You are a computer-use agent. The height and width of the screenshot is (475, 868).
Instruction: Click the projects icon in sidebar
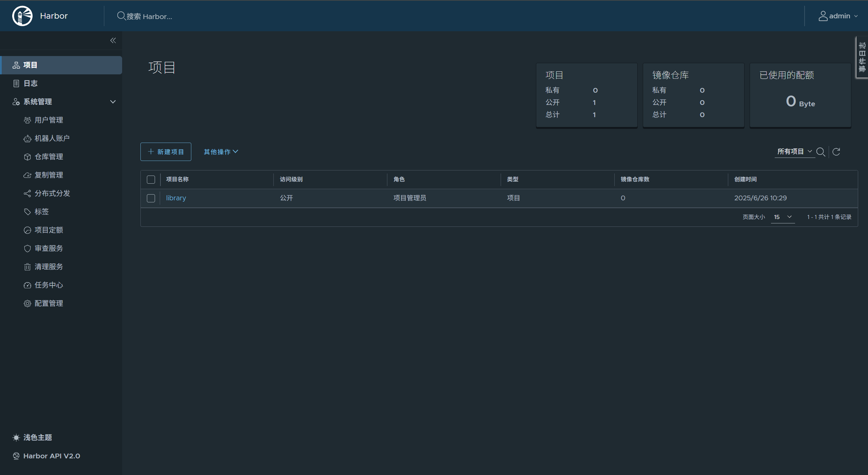tap(16, 65)
